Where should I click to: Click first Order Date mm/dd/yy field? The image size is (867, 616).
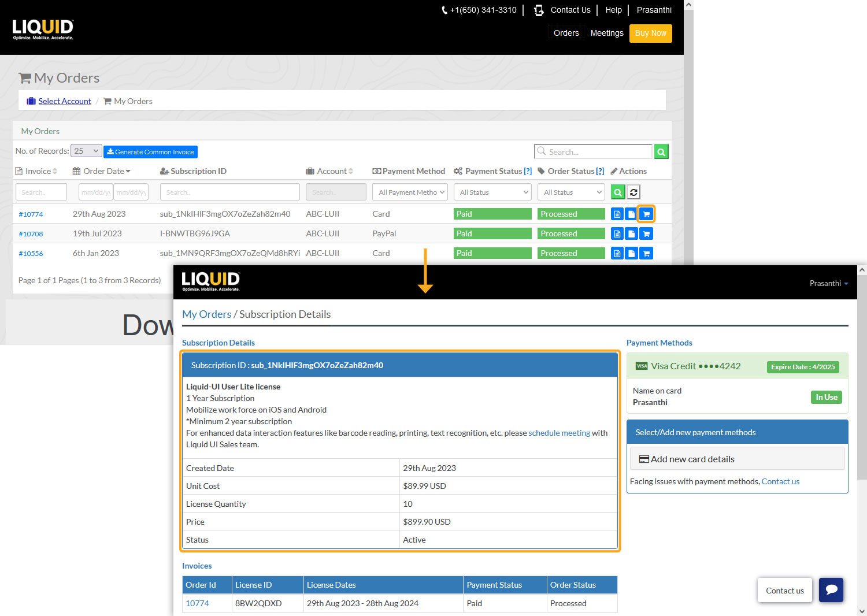[x=95, y=192]
